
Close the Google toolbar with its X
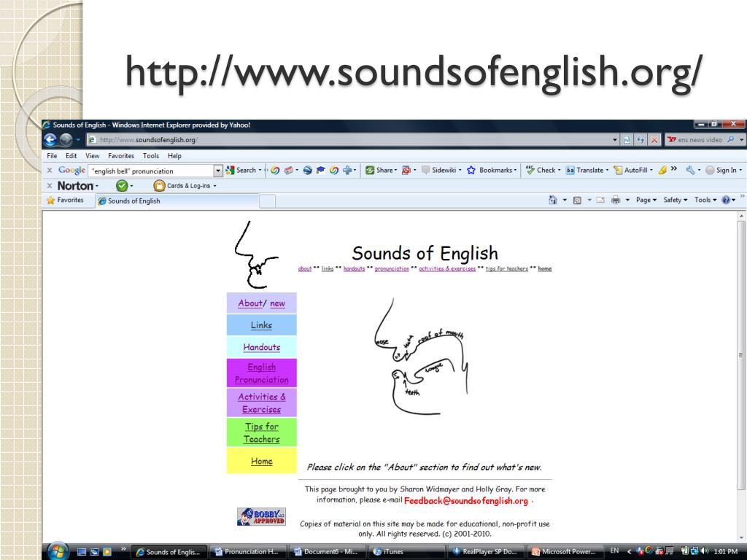pos(50,170)
